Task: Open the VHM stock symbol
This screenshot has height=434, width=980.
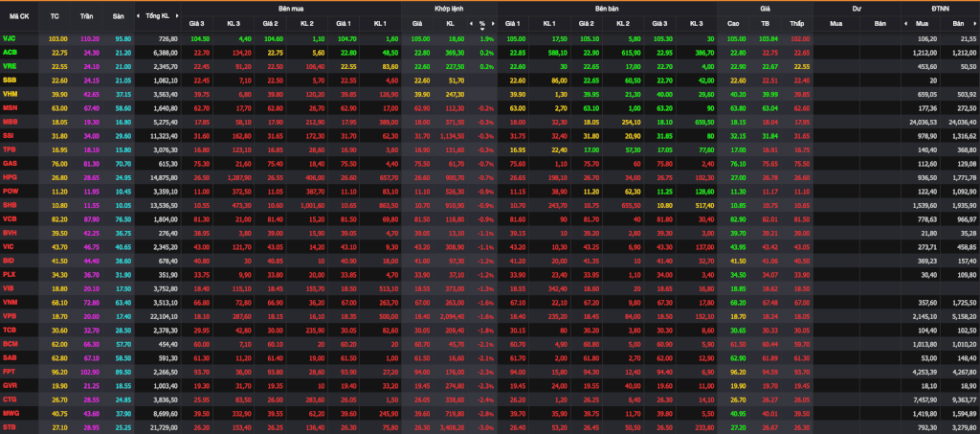Action: pos(10,94)
